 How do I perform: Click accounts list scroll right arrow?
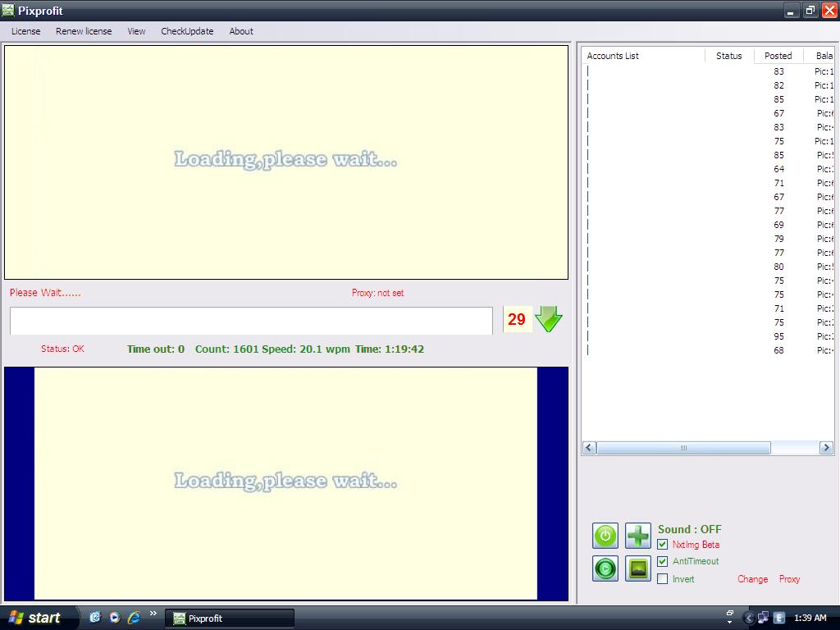(x=826, y=448)
